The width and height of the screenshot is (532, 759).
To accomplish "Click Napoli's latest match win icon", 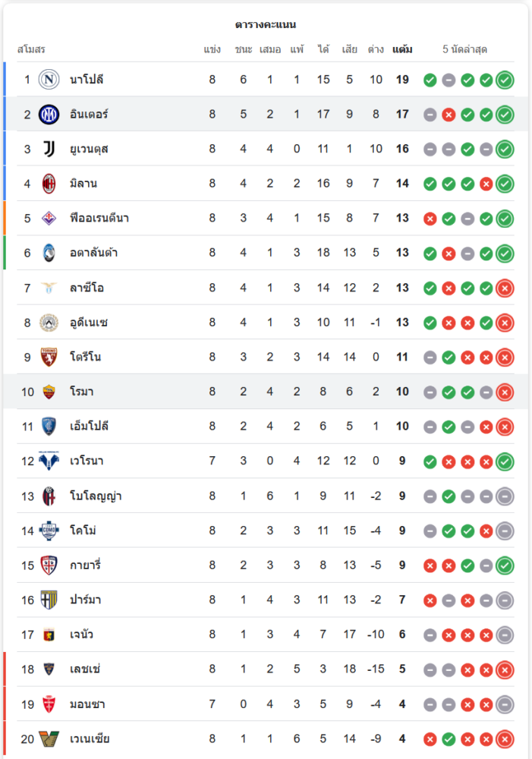I will (x=505, y=80).
